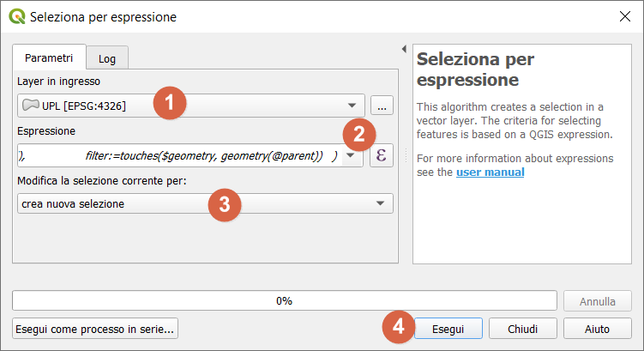
Task: Click the 0% progress bar
Action: [283, 301]
